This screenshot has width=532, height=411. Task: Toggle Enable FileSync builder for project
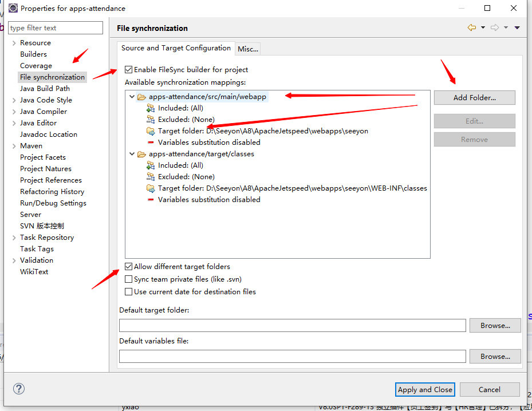click(x=128, y=69)
